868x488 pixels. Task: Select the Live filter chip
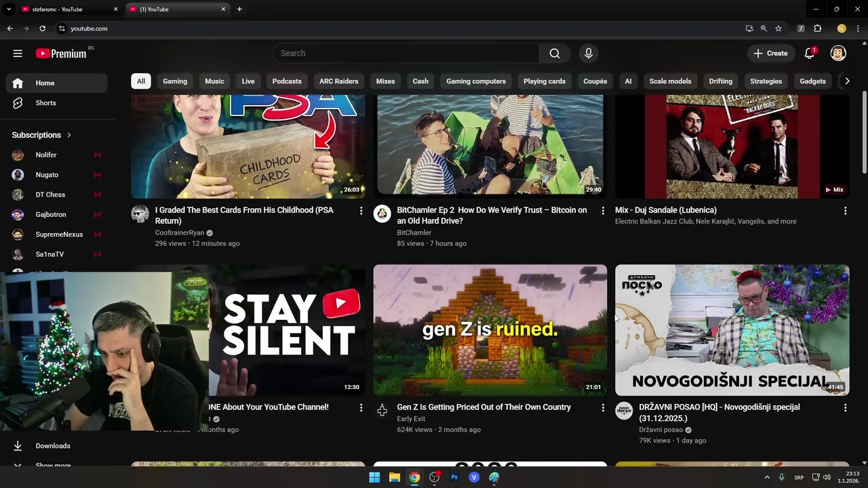tap(248, 81)
